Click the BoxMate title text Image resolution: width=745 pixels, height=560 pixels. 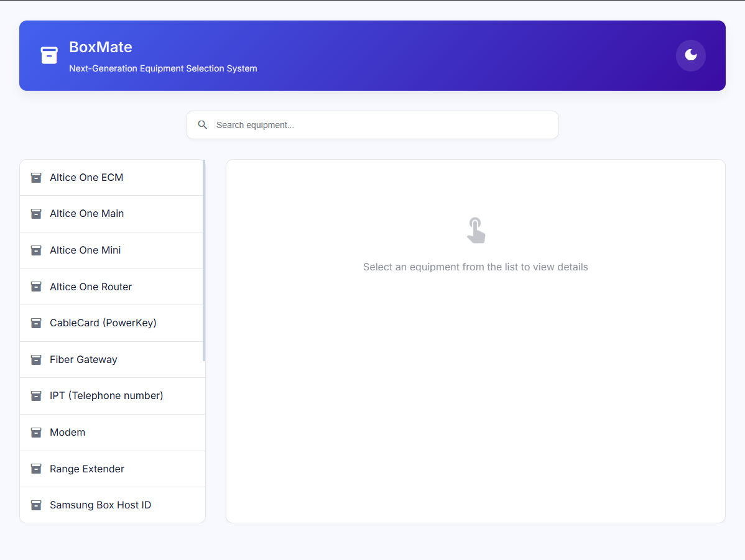click(x=101, y=47)
